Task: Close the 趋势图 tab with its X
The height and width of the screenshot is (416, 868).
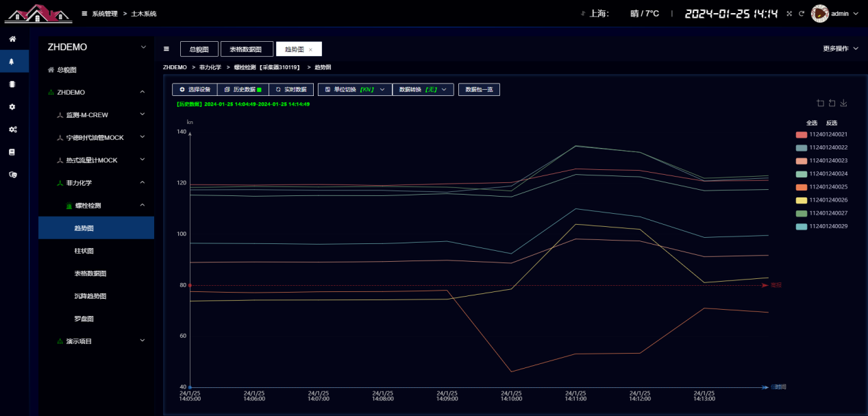Action: pyautogui.click(x=310, y=50)
